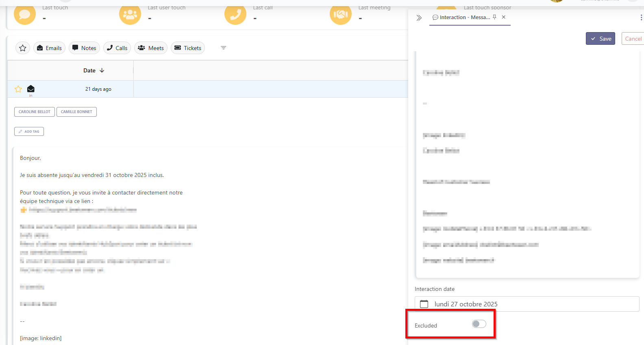
Task: Save the interaction changes
Action: 600,39
